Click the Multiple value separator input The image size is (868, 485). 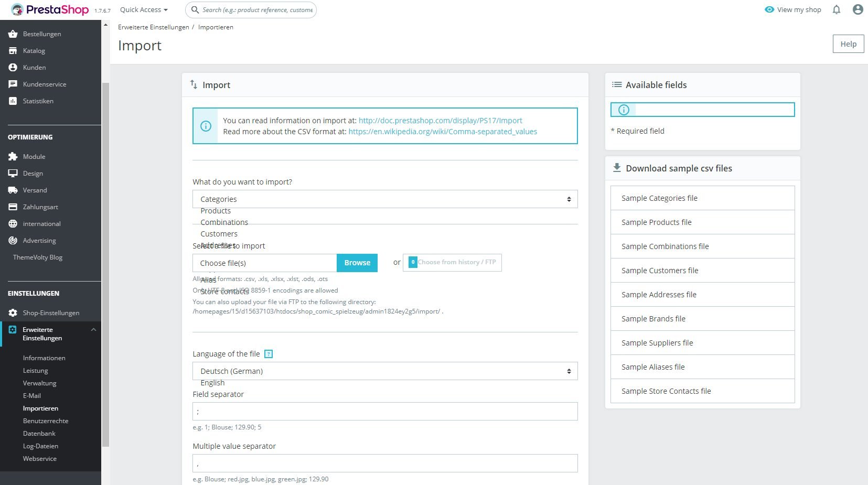pyautogui.click(x=385, y=464)
